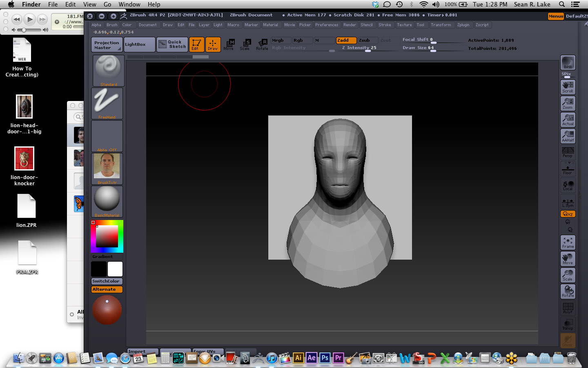Open the LightBox browser panel
The image size is (588, 368).
tap(139, 44)
